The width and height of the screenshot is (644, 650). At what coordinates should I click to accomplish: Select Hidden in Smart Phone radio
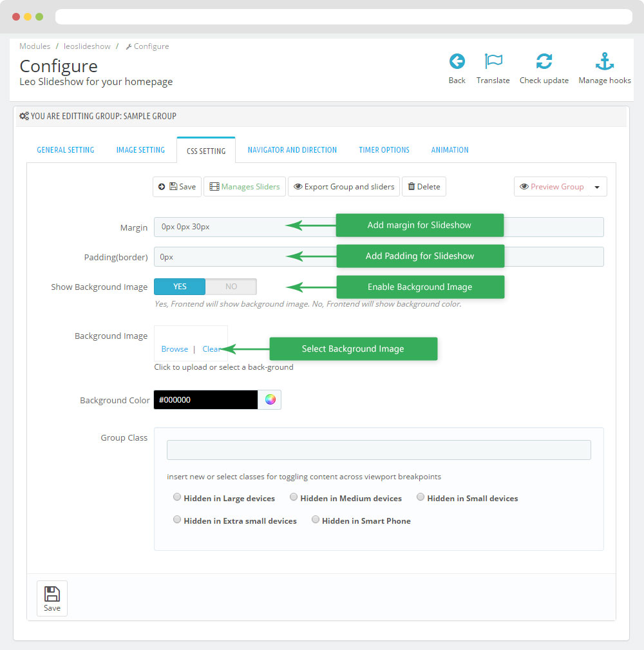tap(316, 519)
